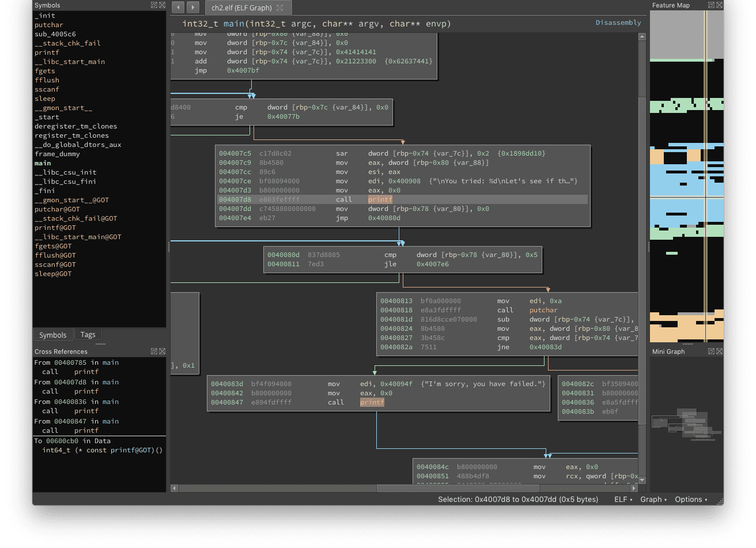Click the Disassembly view link
Screen dimensions: 756x548
click(x=618, y=23)
